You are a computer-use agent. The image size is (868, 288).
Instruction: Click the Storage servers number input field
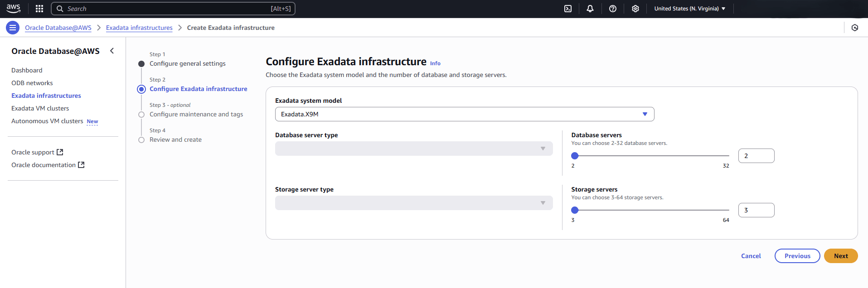(x=756, y=210)
